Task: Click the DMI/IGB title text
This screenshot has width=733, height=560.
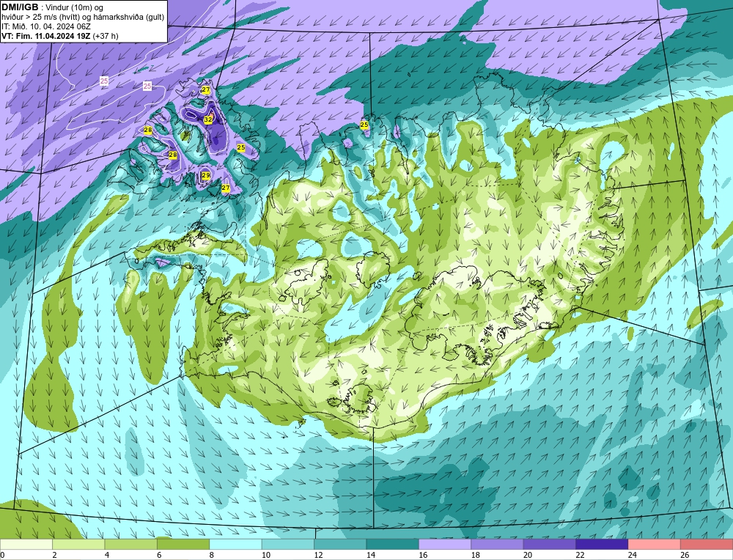Action: pyautogui.click(x=20, y=7)
